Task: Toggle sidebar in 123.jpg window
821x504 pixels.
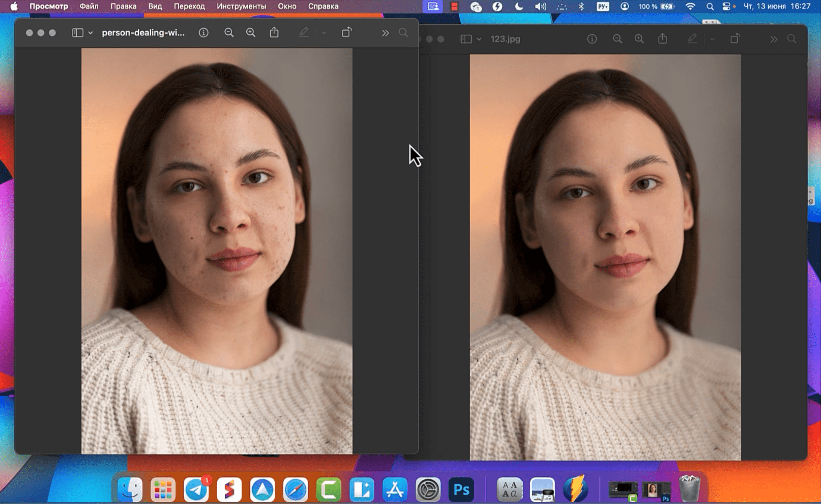Action: coord(466,39)
